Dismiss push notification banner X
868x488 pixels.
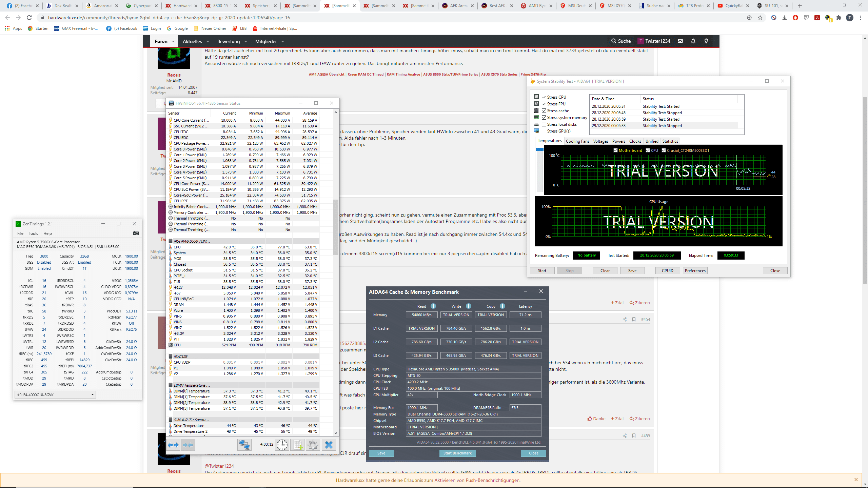click(856, 480)
